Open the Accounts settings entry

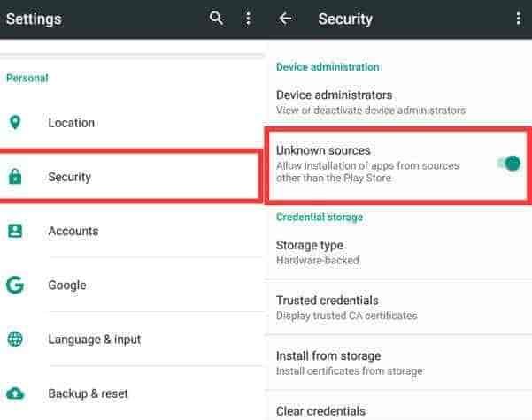[73, 231]
